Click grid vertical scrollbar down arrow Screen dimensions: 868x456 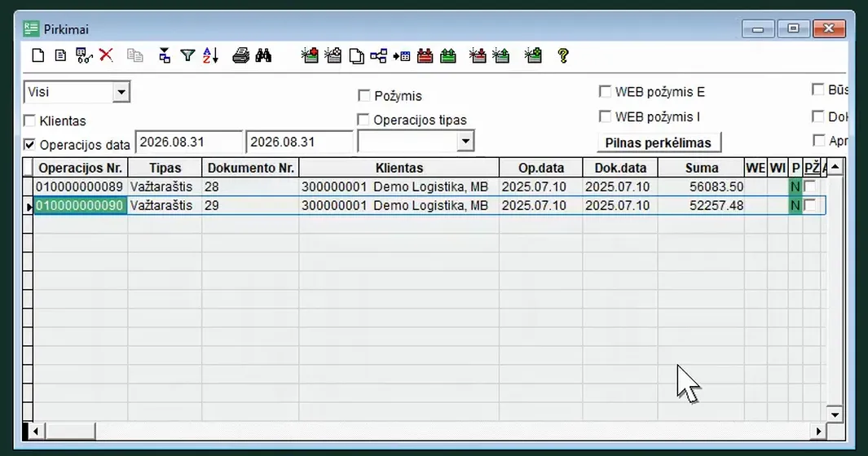tap(835, 414)
